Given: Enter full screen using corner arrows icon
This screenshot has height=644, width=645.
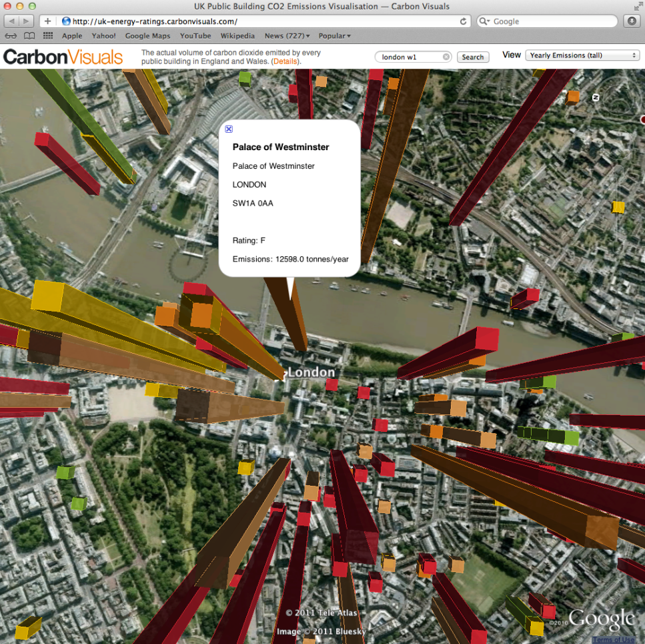Looking at the screenshot, I should pos(639,6).
